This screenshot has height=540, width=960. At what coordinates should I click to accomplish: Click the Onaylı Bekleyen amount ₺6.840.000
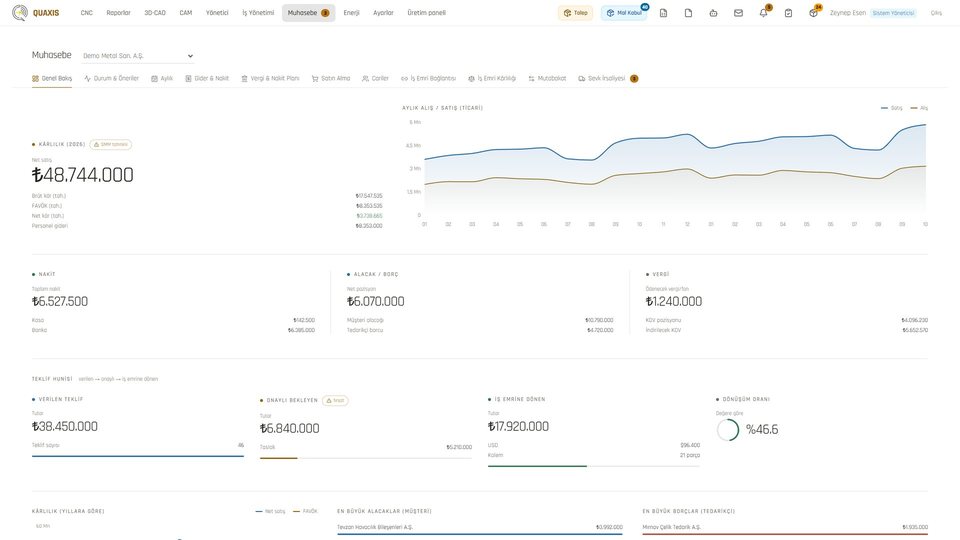click(290, 429)
